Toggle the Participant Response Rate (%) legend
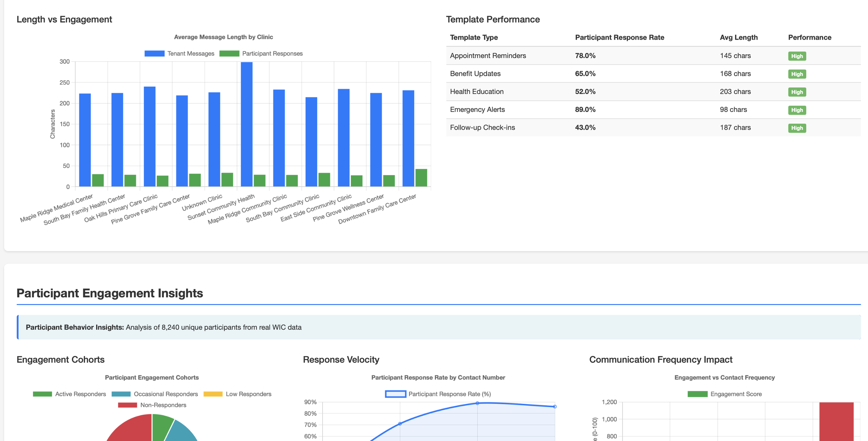 (x=438, y=394)
